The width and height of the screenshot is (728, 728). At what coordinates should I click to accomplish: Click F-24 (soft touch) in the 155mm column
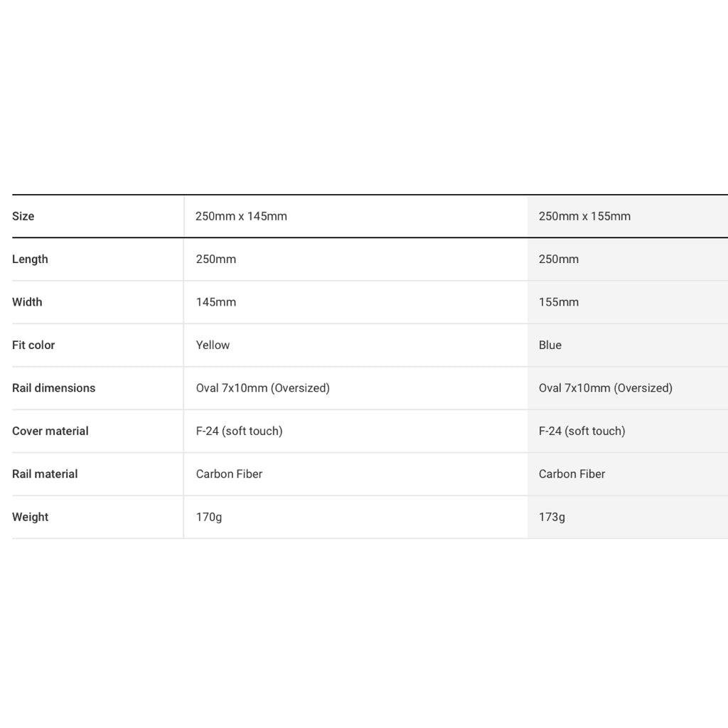pos(582,431)
